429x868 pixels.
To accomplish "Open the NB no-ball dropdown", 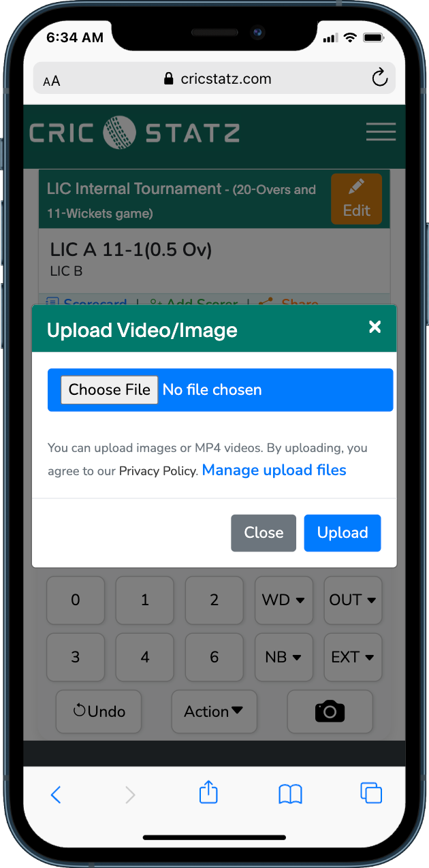I will point(284,657).
